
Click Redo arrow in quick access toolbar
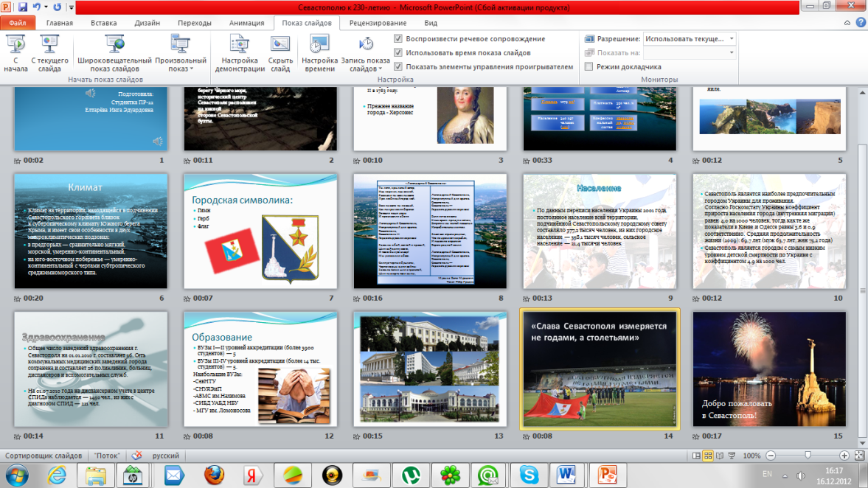pos(58,7)
